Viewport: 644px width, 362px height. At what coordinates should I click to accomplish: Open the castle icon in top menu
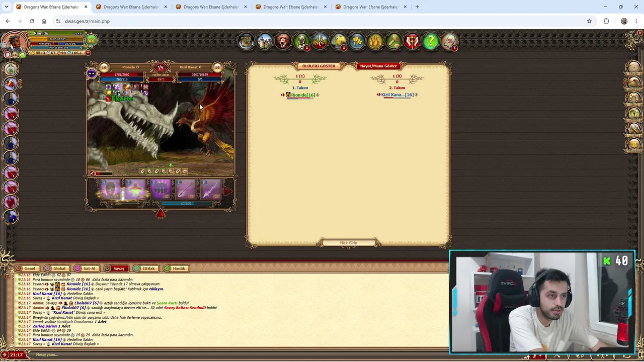pyautogui.click(x=265, y=41)
